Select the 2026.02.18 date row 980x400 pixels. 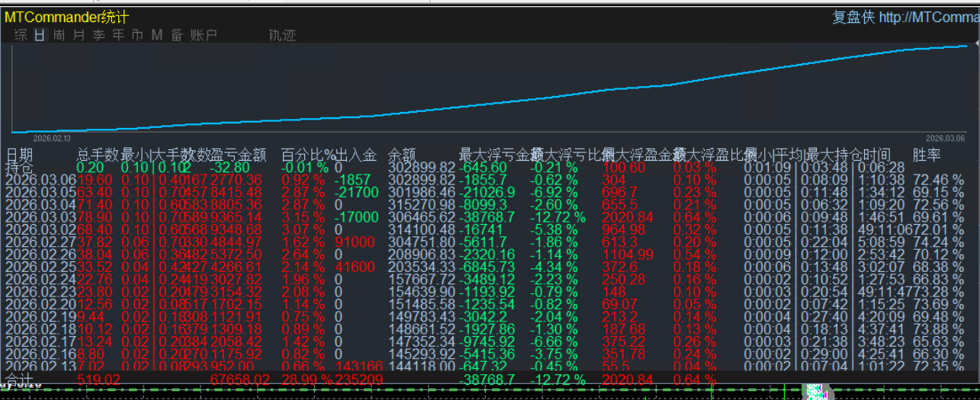tap(40, 328)
